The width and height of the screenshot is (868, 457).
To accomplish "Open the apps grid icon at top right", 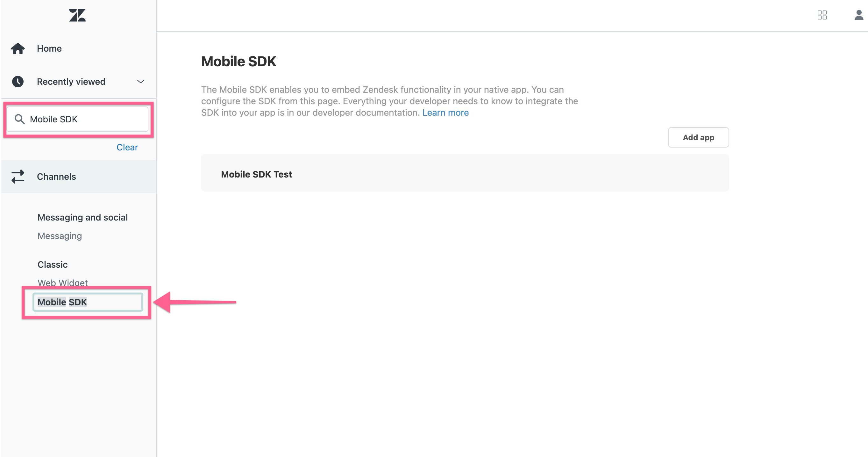I will 823,15.
